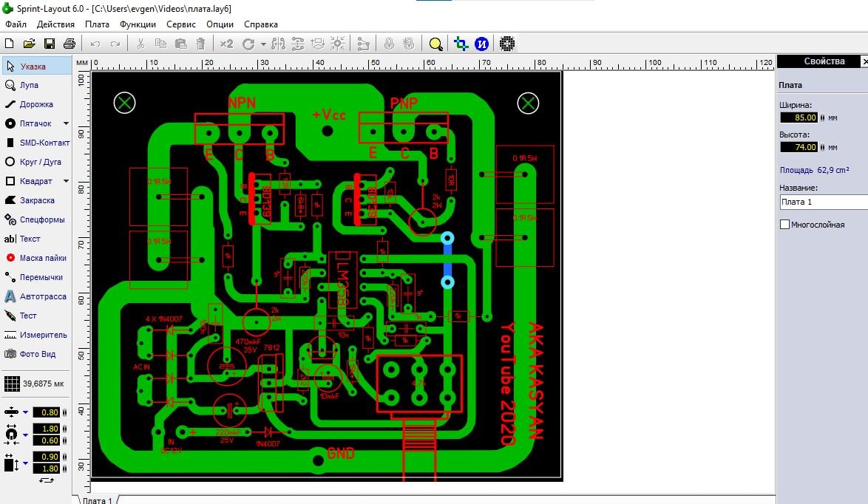Click the Название board name field
The image size is (868, 504).
(x=823, y=202)
